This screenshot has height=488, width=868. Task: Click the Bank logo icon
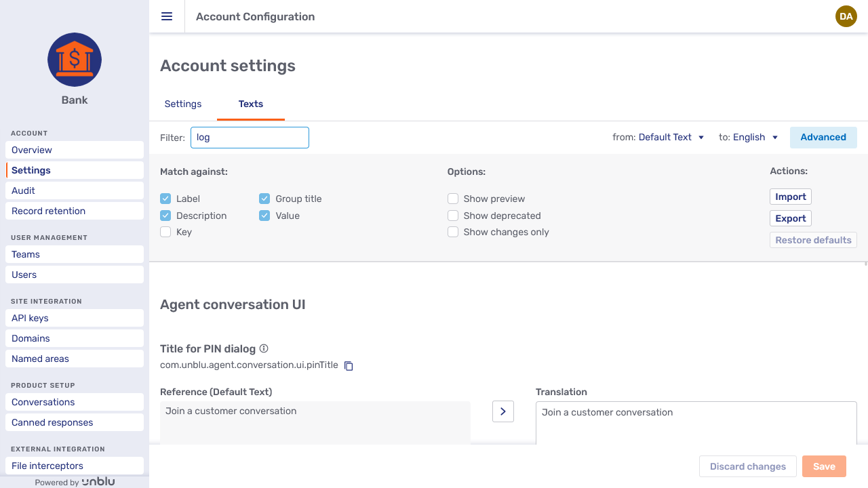[x=75, y=60]
